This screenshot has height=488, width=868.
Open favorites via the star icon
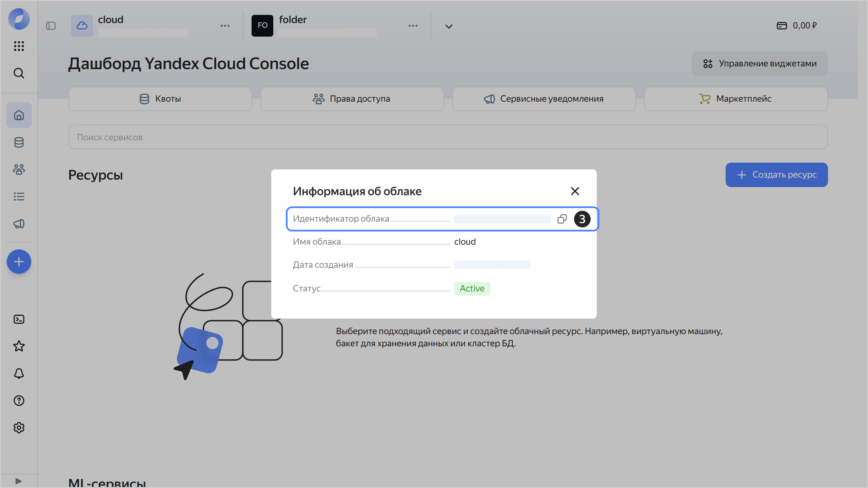(19, 346)
